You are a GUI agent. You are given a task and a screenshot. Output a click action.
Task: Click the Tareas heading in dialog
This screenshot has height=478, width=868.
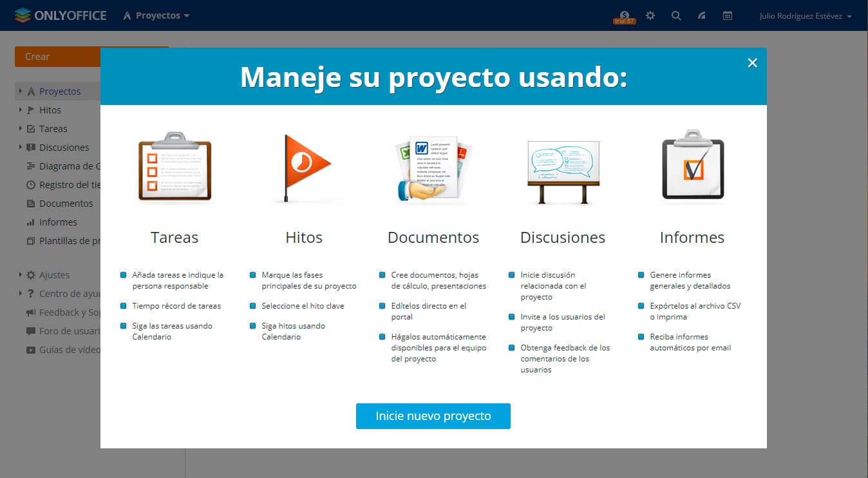pos(175,237)
